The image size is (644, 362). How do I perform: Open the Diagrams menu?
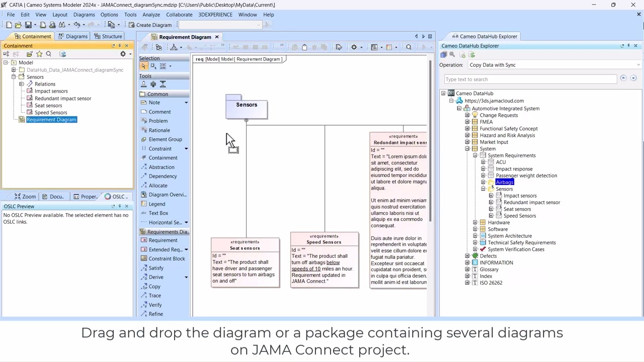[84, 15]
